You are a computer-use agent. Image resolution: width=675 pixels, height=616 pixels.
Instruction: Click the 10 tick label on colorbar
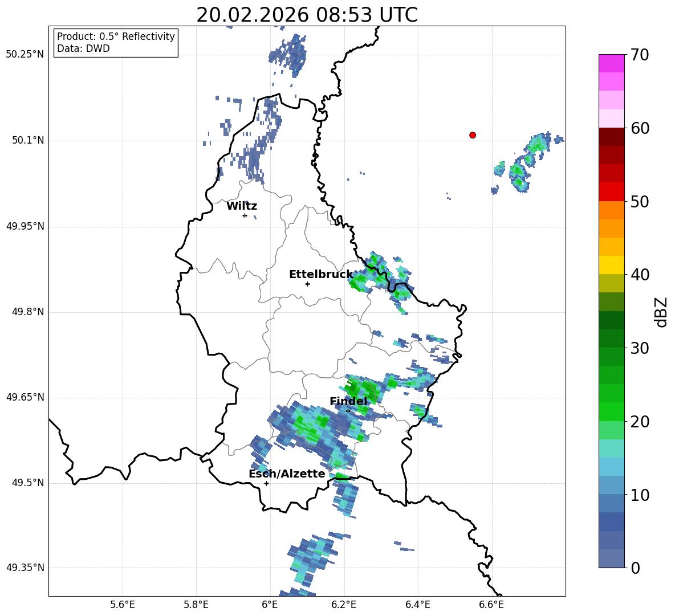coord(640,495)
